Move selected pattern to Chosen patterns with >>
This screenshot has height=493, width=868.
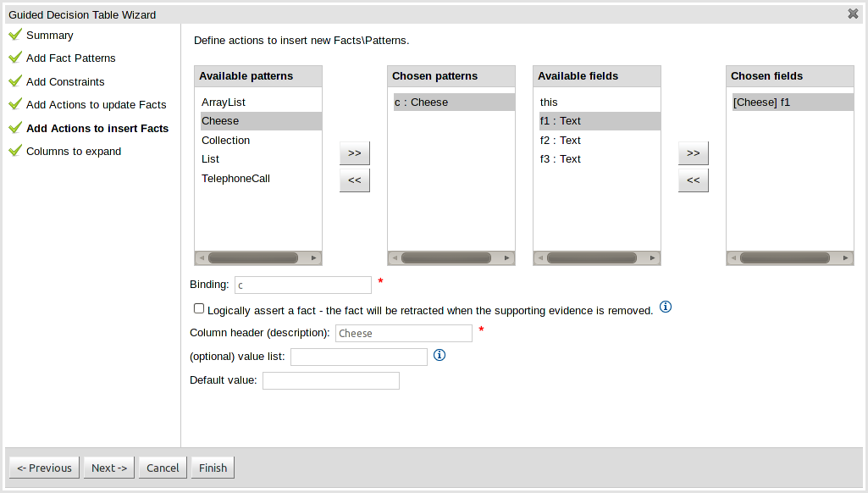(x=354, y=153)
